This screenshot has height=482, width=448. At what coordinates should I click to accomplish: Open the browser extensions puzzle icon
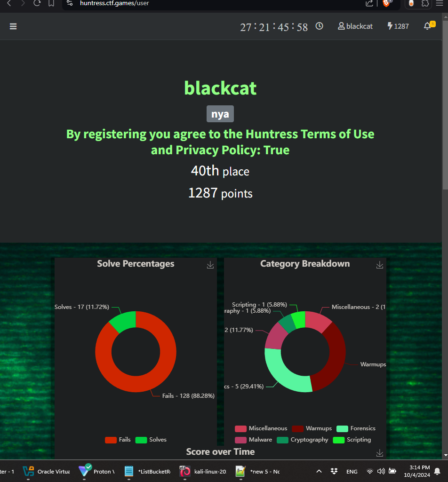pos(425,3)
